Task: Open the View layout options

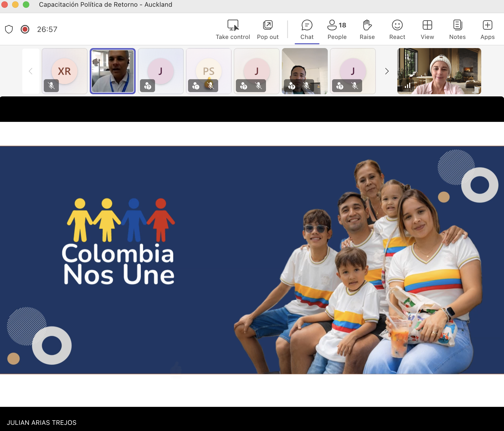Action: point(427,30)
